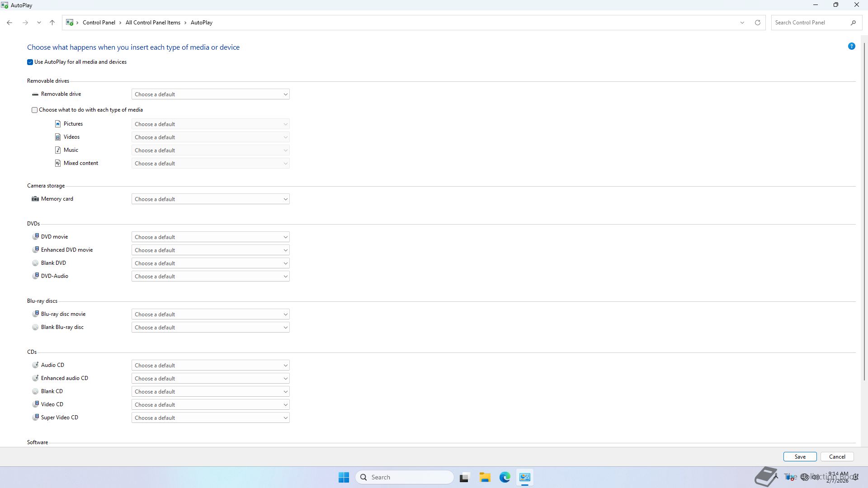This screenshot has height=488, width=868.
Task: Go to All Control Panel Items breadcrumb
Action: [153, 23]
